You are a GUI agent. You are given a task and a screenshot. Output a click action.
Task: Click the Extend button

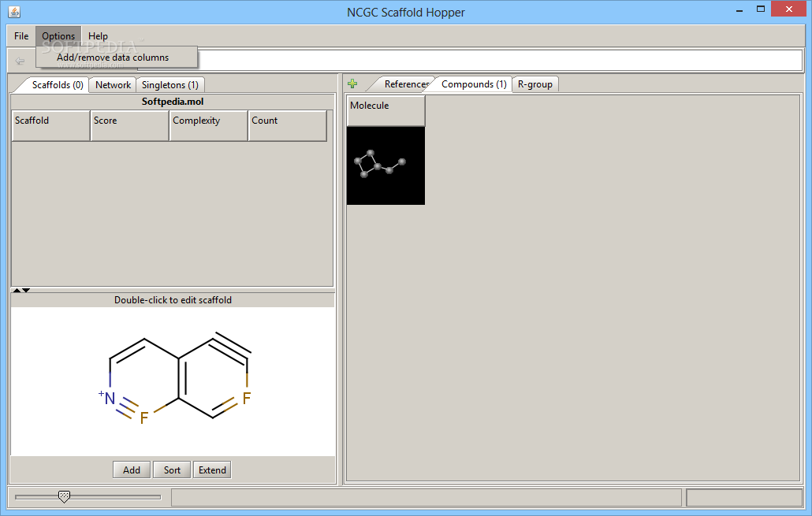tap(212, 470)
